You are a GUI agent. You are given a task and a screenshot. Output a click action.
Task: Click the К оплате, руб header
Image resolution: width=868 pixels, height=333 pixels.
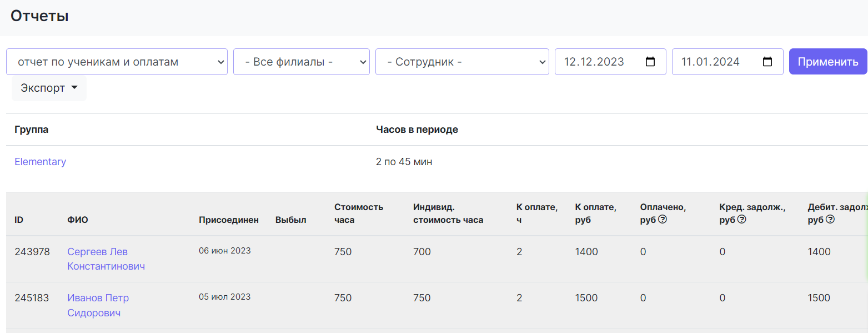[595, 213]
